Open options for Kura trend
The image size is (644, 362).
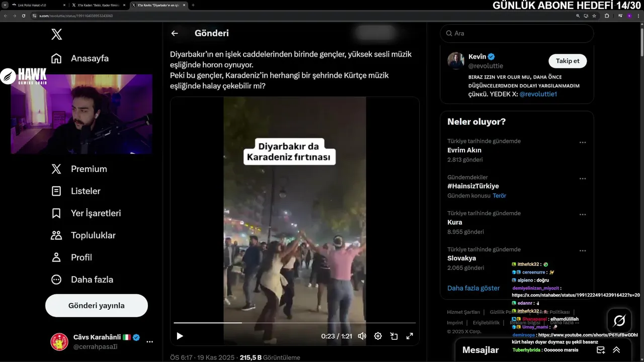point(583,215)
